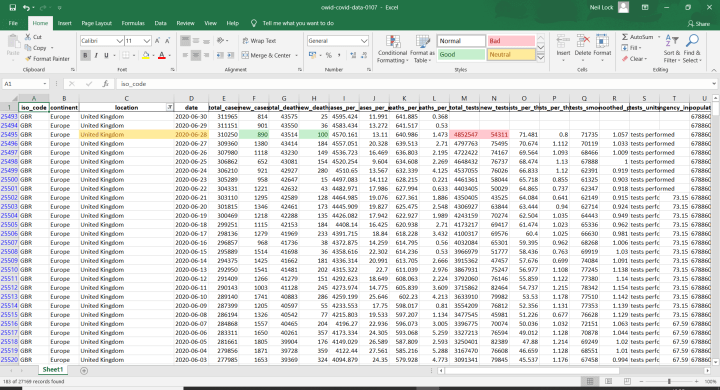Viewport: 720px width, 390px height.
Task: Open Ribbon Display Options icon
Action: [x=645, y=7]
